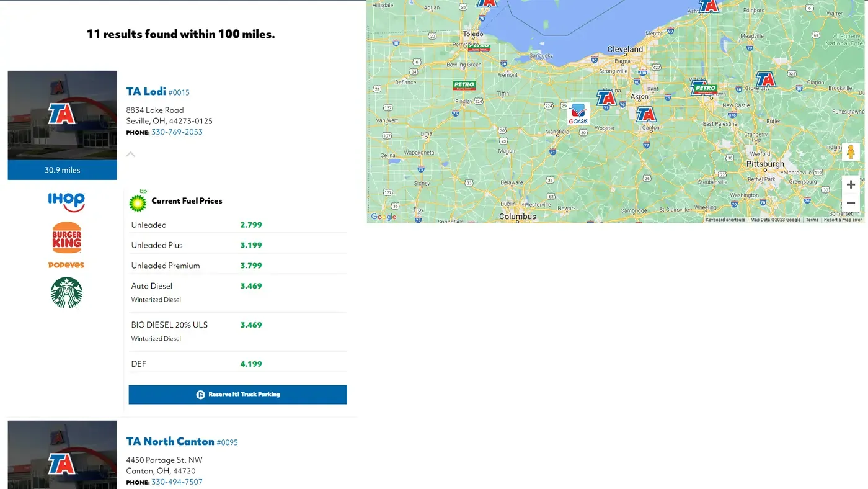Image resolution: width=868 pixels, height=489 pixels.
Task: Select the TA map marker near Grove City
Action: point(766,79)
